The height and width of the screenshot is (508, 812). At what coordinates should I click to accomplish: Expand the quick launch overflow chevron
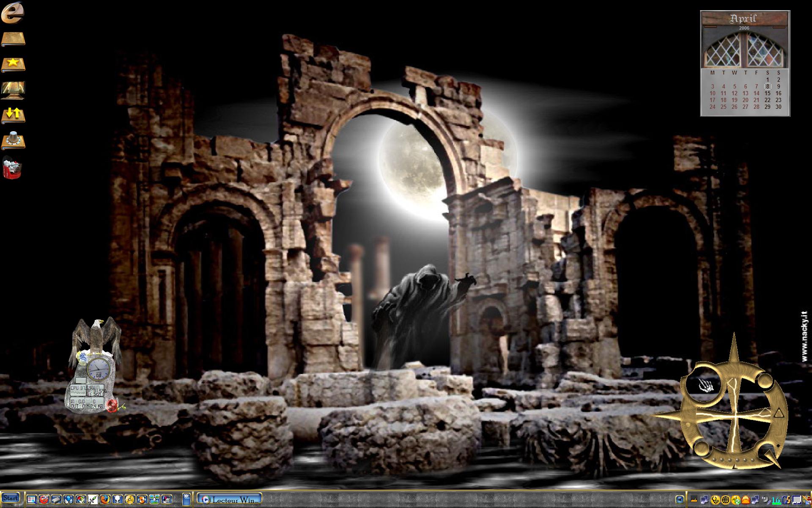tap(186, 499)
